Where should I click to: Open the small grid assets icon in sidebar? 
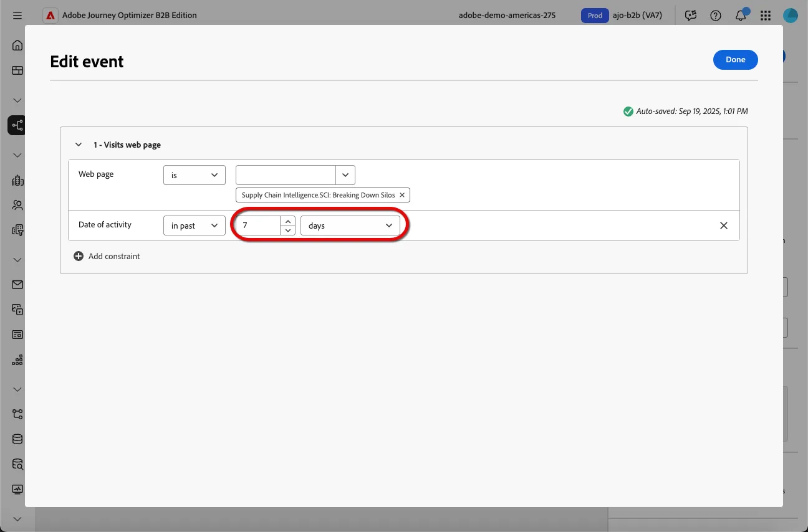pyautogui.click(x=17, y=359)
